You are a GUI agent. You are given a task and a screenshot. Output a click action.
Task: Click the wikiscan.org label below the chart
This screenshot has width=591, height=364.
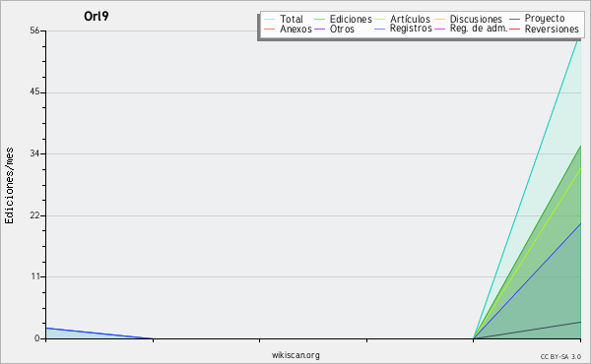(295, 355)
